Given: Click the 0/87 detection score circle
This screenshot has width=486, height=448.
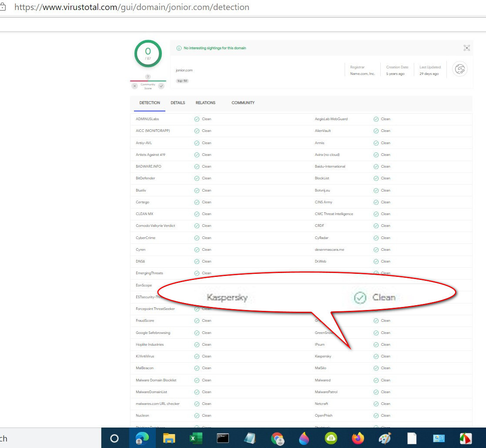Looking at the screenshot, I should [x=148, y=54].
